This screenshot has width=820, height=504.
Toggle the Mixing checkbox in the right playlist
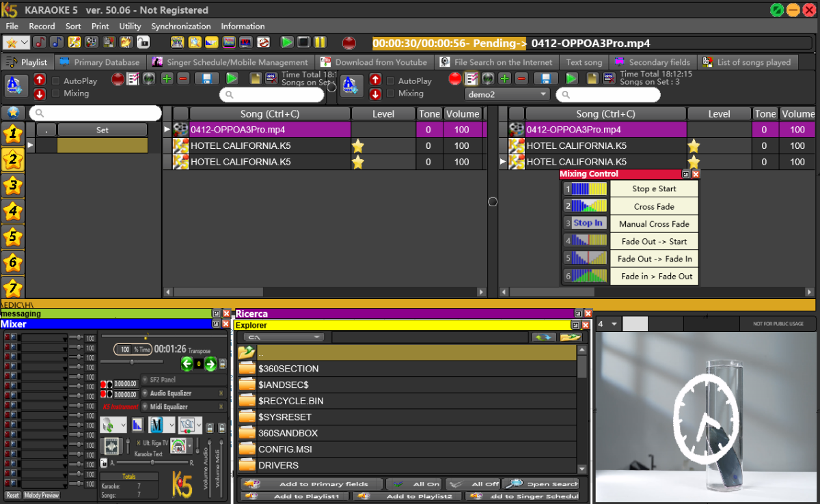(389, 94)
